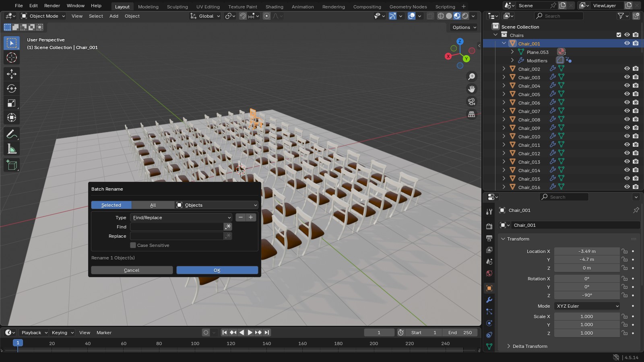
Task: Uncheck the Chairs collection exclude checkbox
Action: coord(619,35)
